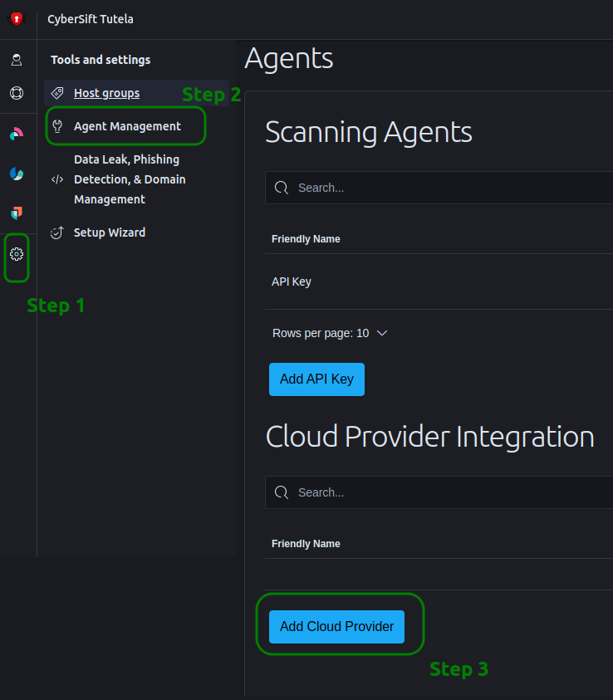The width and height of the screenshot is (613, 700).
Task: Click the Scanning Agents section heading
Action: click(x=368, y=132)
